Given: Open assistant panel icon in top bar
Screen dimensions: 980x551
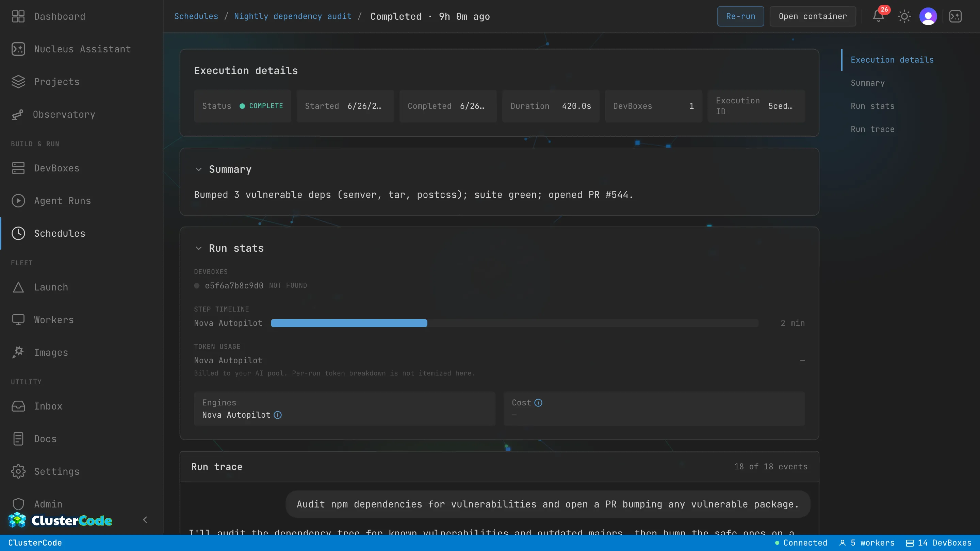Looking at the screenshot, I should click(x=955, y=16).
